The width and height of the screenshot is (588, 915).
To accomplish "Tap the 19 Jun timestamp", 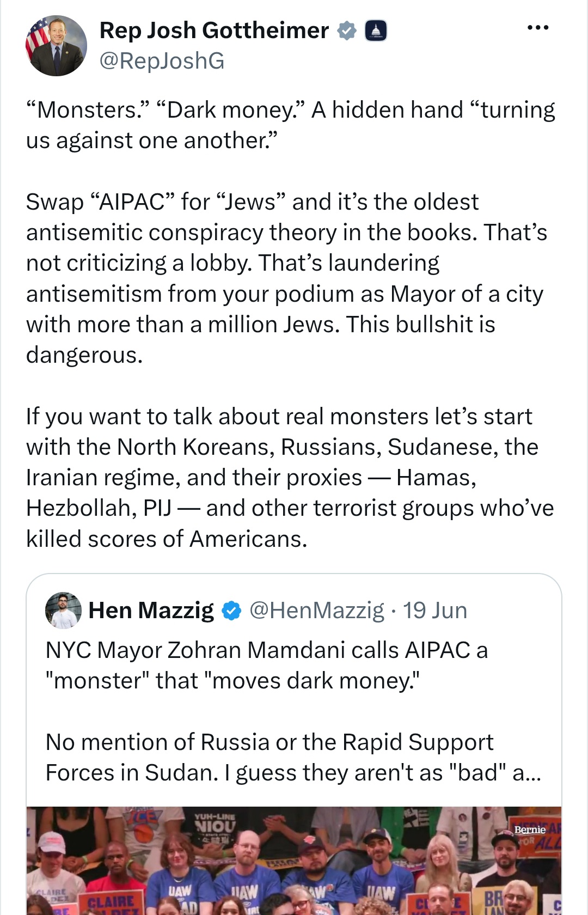I will pos(435,611).
